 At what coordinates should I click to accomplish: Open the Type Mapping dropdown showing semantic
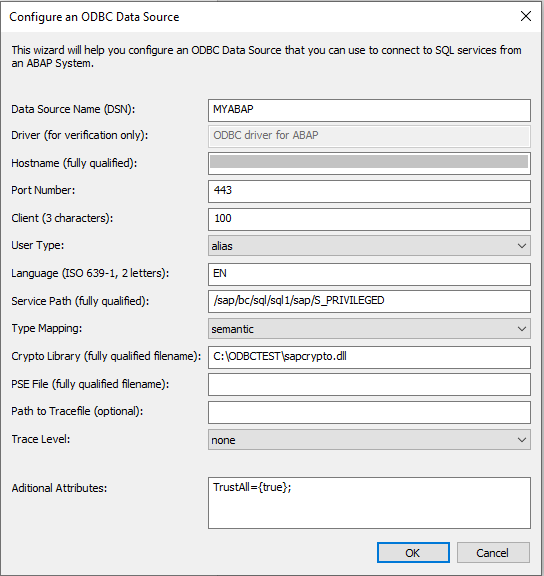click(369, 329)
